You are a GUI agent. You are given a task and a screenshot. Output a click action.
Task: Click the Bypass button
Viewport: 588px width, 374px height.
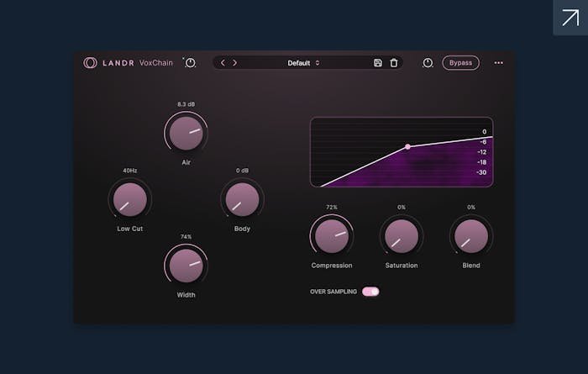[460, 63]
